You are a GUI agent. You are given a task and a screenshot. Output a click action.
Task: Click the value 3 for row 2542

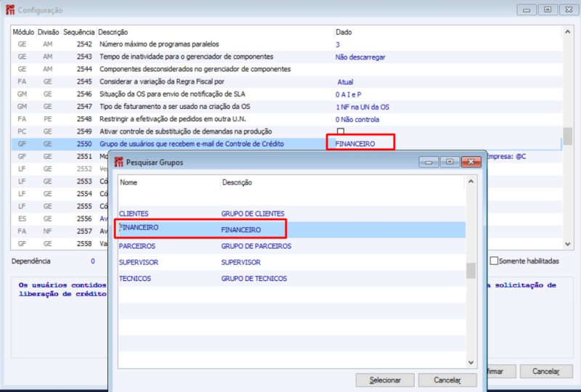pos(338,44)
